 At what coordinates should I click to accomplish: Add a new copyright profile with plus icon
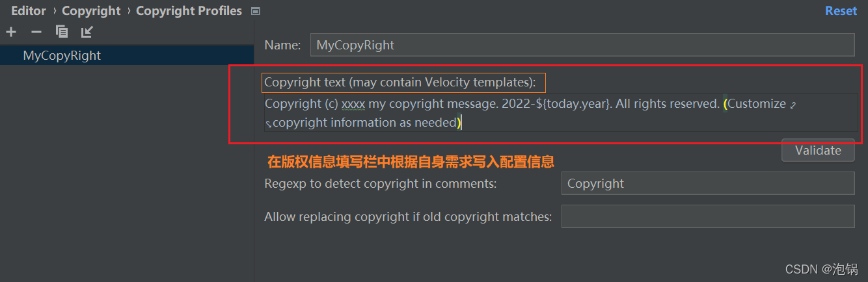click(11, 32)
